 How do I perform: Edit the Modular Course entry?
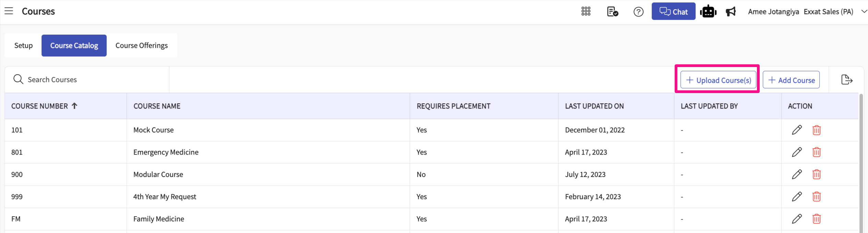coord(797,174)
